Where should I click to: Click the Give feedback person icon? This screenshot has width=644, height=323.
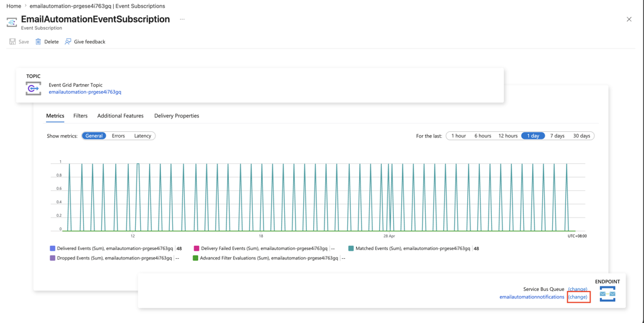(x=68, y=41)
